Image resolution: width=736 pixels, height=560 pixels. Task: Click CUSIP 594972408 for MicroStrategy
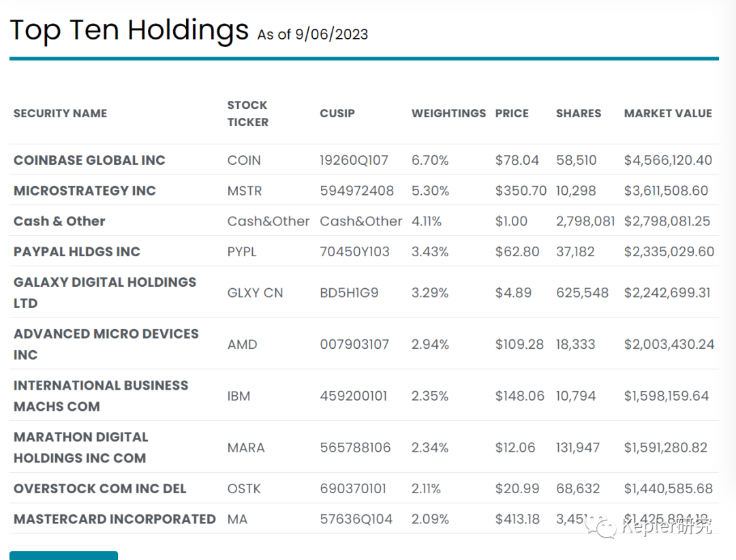356,191
